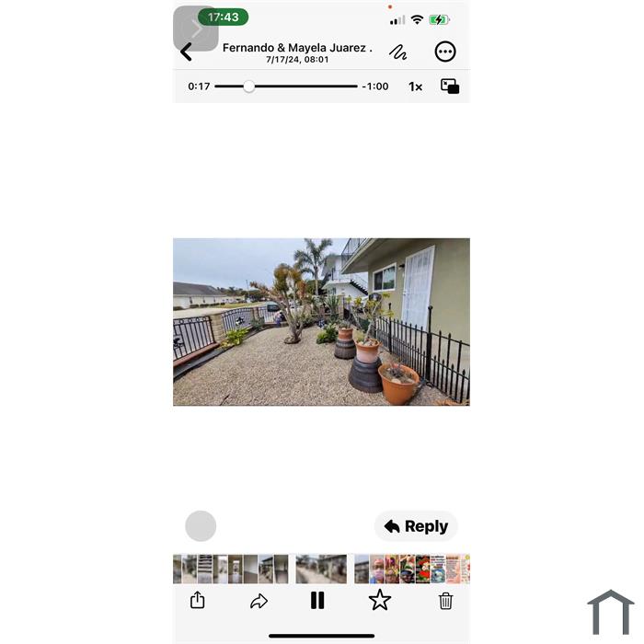
Task: Click the home logo in corner
Action: click(x=611, y=612)
